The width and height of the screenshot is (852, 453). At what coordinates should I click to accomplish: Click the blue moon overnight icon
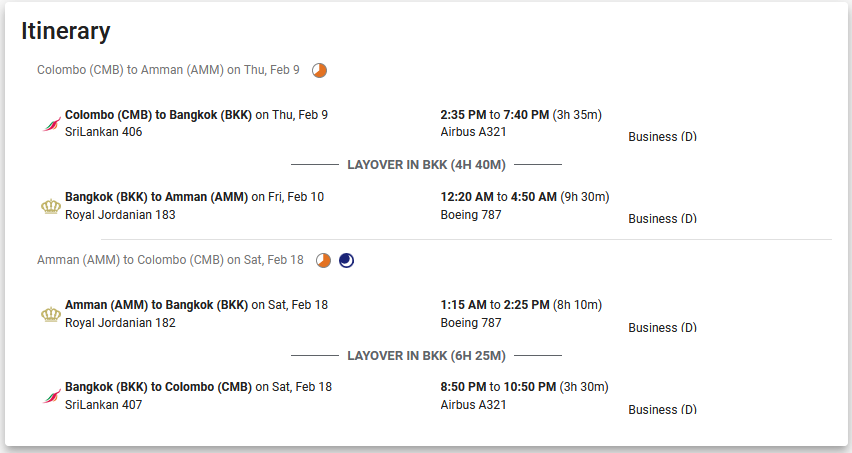coord(346,261)
